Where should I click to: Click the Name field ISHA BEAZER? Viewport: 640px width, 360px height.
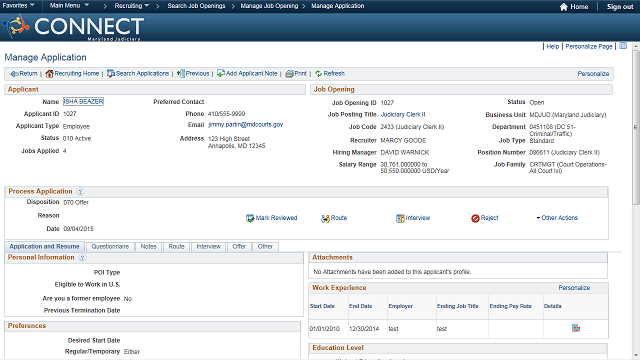tap(83, 101)
